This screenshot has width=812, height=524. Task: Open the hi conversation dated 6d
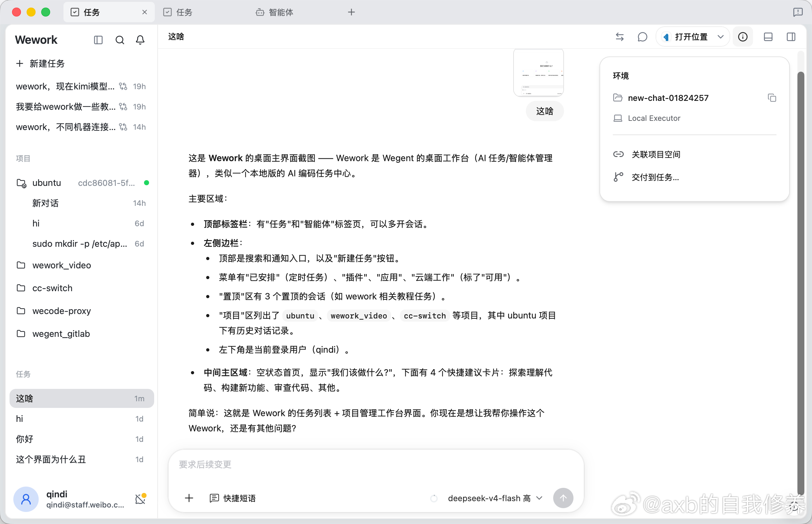[x=81, y=224]
